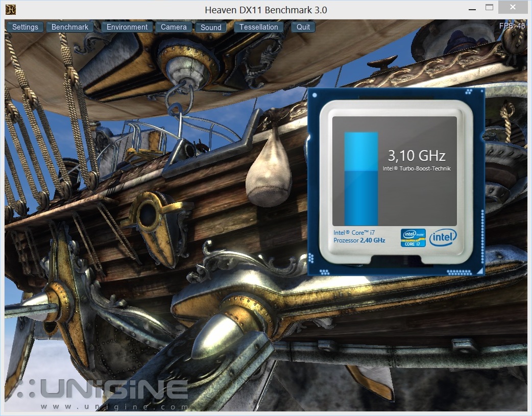Click the 3,10 GHz frequency reading
Image resolution: width=532 pixels, height=416 pixels.
[416, 156]
